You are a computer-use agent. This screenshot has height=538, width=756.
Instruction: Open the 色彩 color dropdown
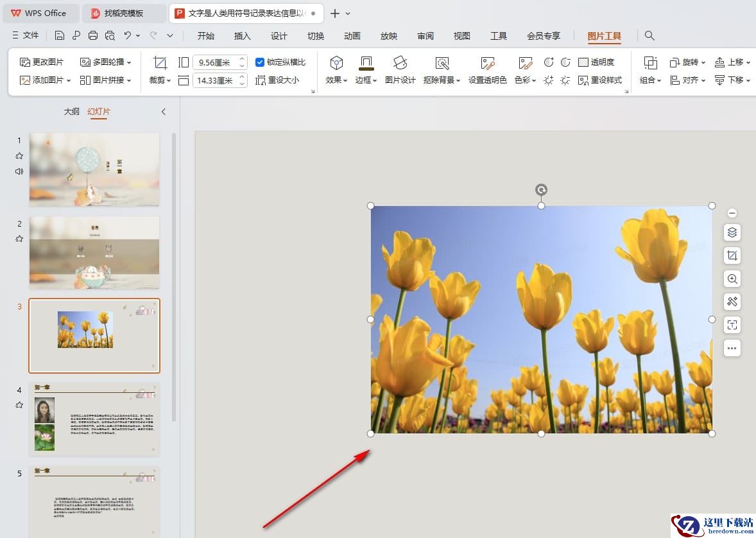[x=525, y=71]
